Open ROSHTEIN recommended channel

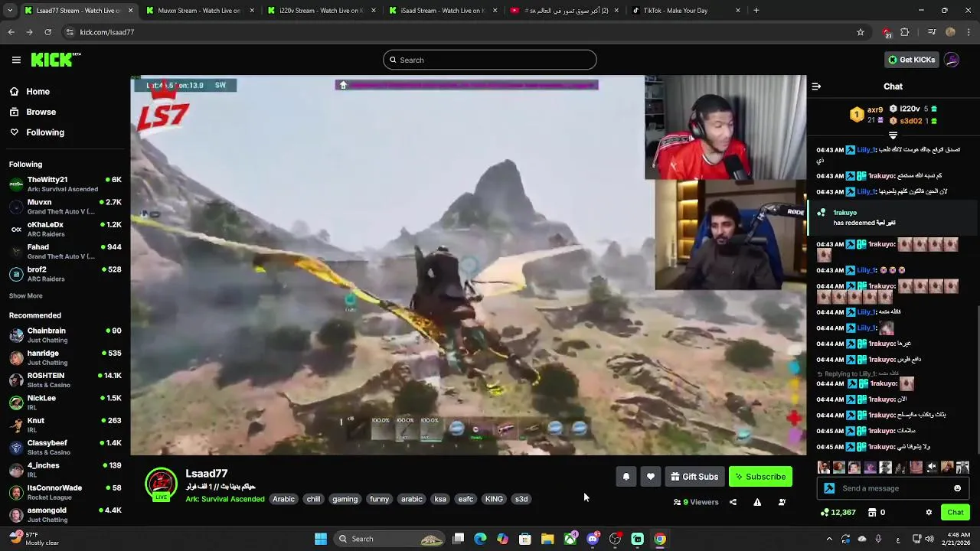coord(65,380)
